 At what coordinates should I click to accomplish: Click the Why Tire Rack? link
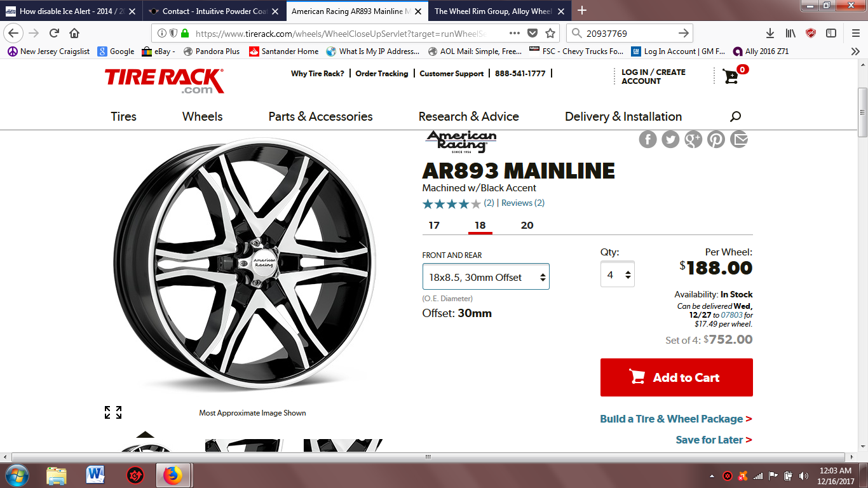coord(317,74)
